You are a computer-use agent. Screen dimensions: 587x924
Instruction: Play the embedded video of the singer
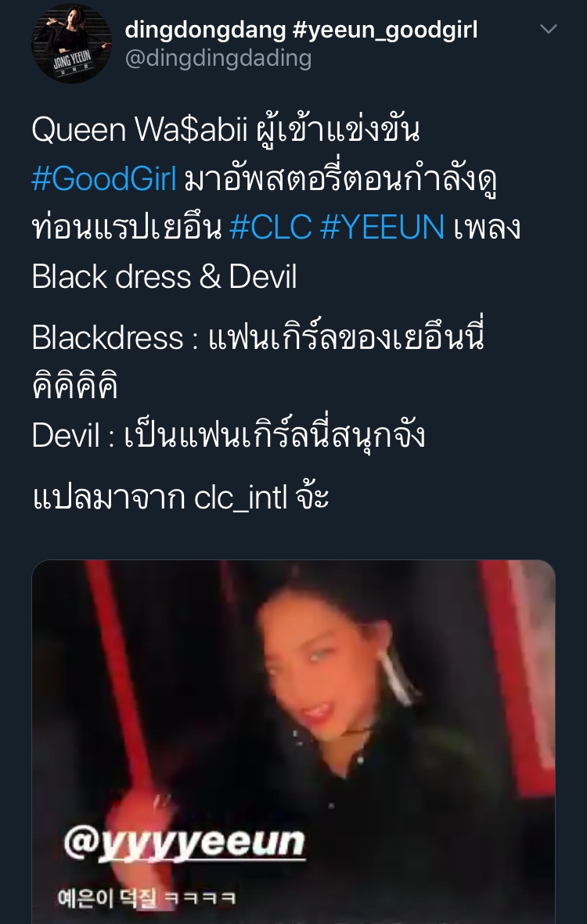pos(293,742)
